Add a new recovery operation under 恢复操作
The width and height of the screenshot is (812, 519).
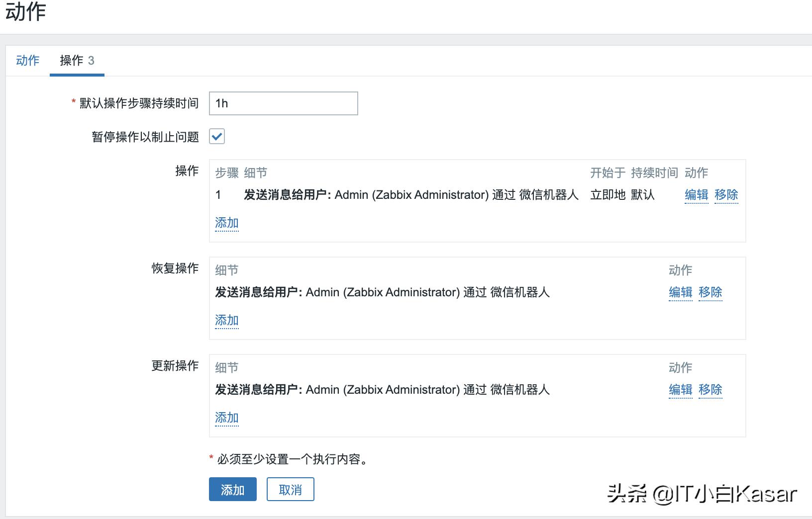pos(226,320)
